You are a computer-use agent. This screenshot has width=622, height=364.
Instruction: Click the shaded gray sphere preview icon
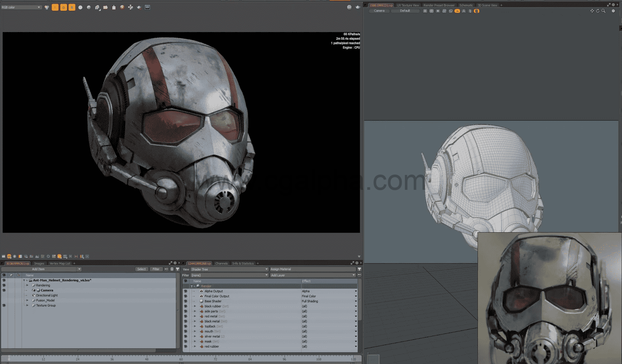[89, 7]
